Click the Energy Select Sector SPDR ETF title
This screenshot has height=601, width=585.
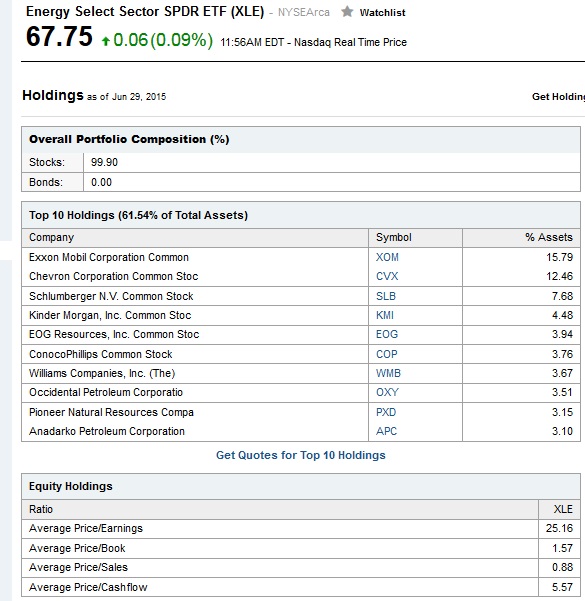(145, 12)
